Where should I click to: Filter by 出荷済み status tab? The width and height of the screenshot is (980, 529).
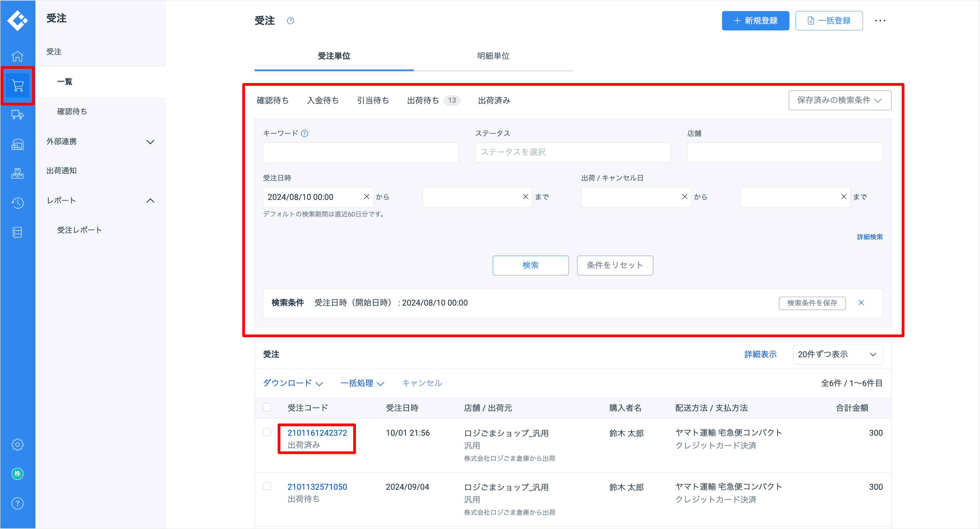494,100
